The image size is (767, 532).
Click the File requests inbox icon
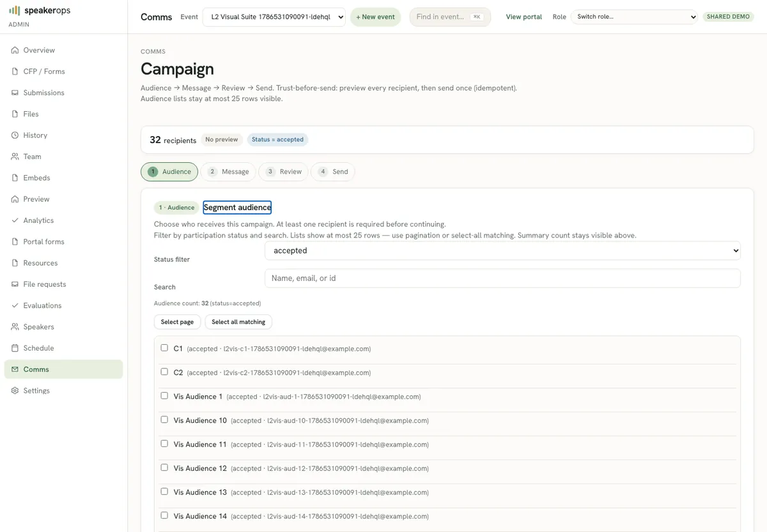click(15, 284)
